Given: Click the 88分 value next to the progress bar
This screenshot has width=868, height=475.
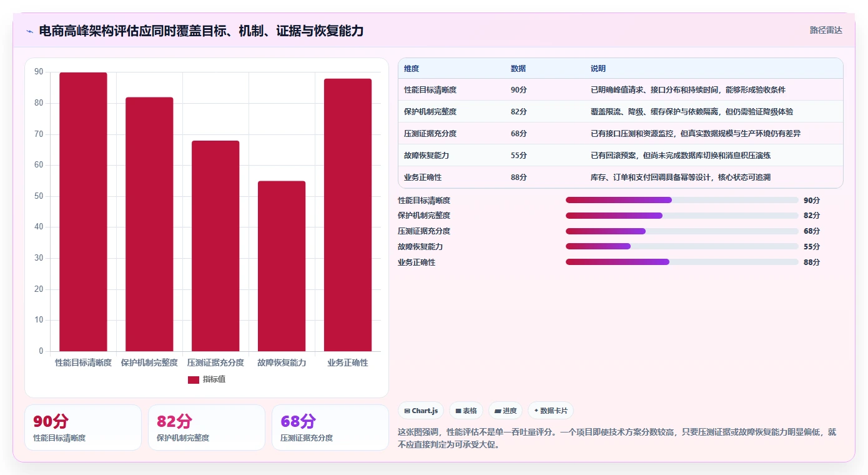Looking at the screenshot, I should click(812, 262).
